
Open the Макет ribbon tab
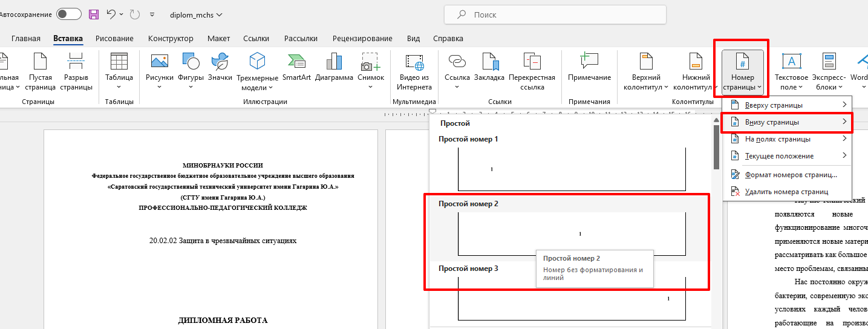[x=218, y=38]
